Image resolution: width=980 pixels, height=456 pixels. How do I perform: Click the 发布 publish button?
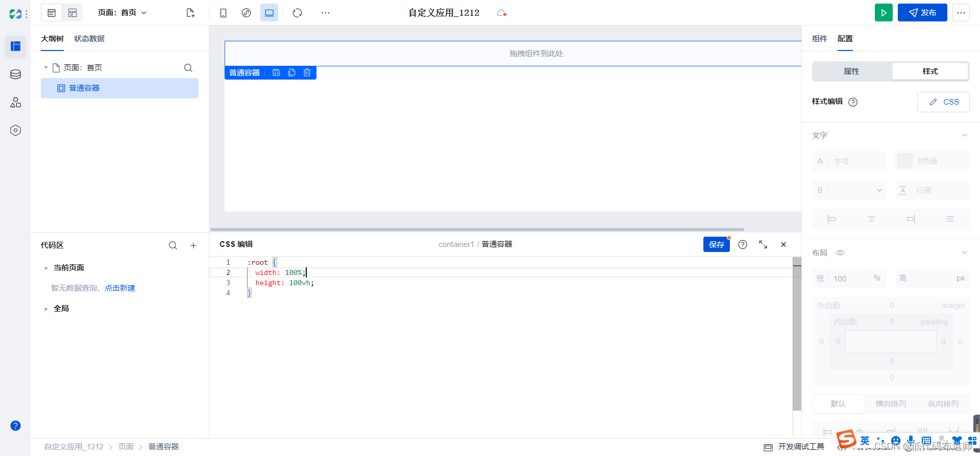click(x=922, y=13)
